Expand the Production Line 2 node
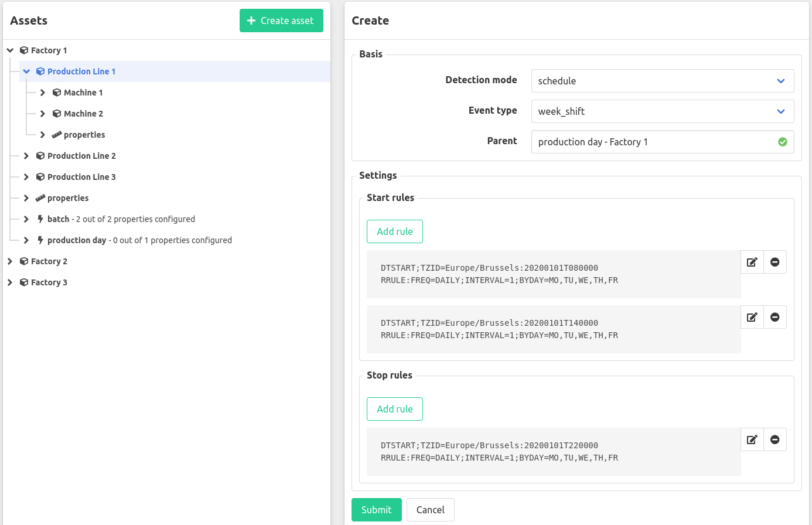The image size is (812, 525). pyautogui.click(x=26, y=156)
